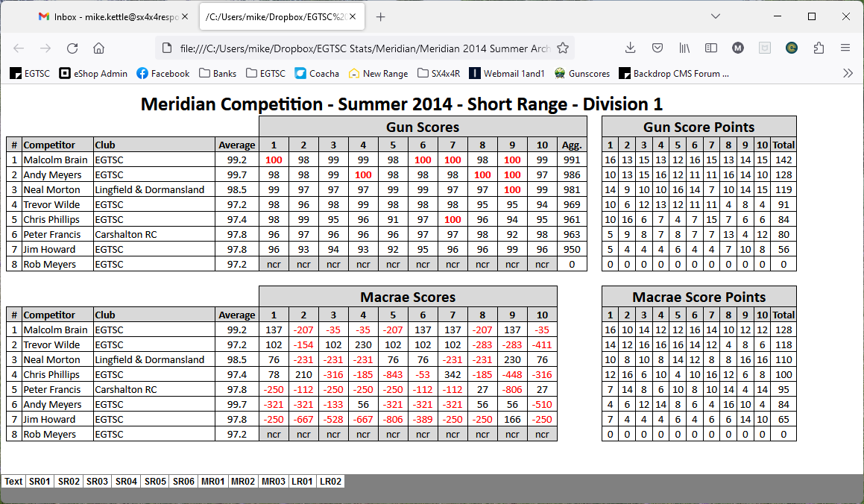864x504 pixels.
Task: Open the EGTSC bookmark
Action: 31,73
